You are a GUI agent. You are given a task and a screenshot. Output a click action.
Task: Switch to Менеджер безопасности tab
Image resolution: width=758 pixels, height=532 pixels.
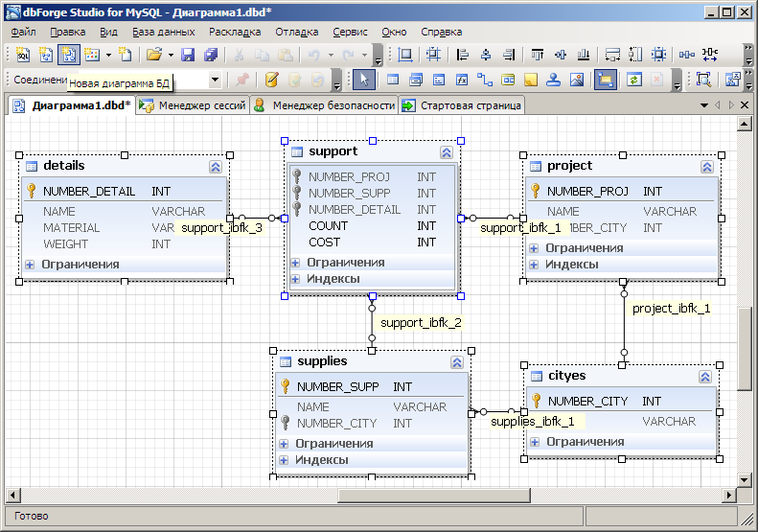(x=325, y=105)
